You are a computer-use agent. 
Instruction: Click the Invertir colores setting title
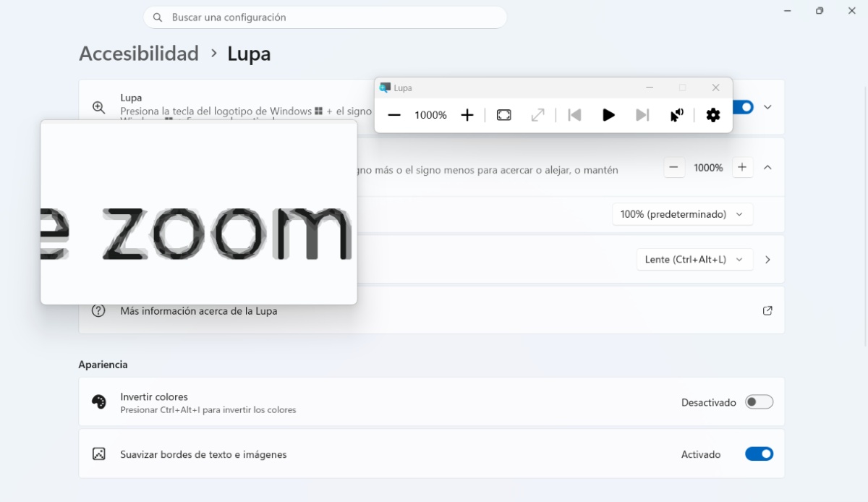coord(154,396)
